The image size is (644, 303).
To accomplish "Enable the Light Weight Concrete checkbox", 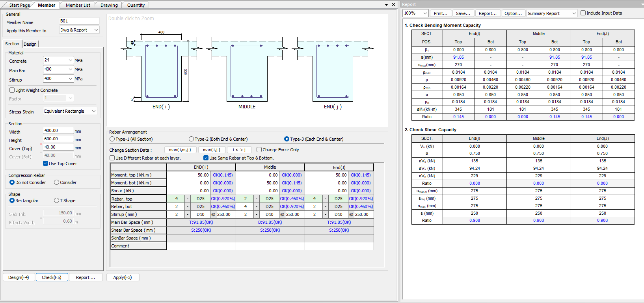I will tap(12, 90).
